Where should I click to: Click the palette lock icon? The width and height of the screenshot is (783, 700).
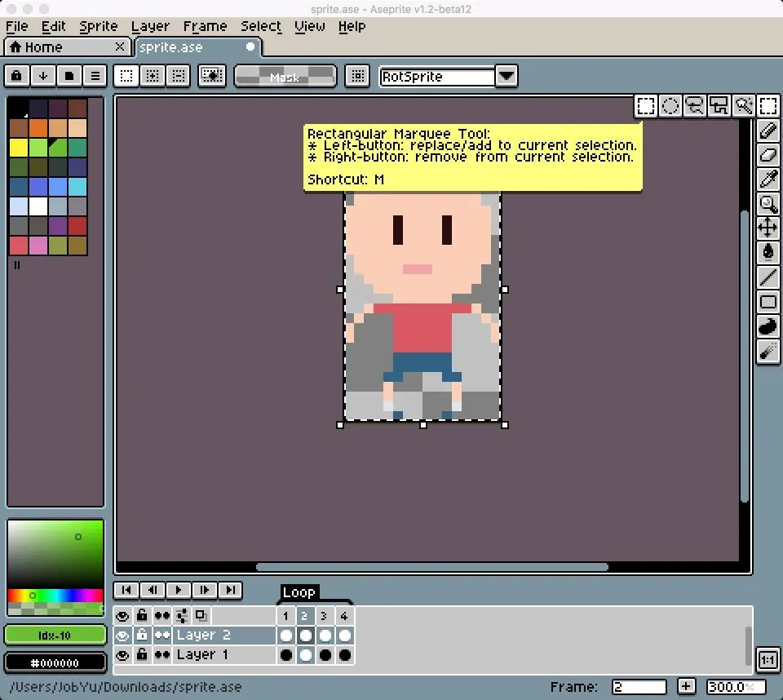point(17,76)
